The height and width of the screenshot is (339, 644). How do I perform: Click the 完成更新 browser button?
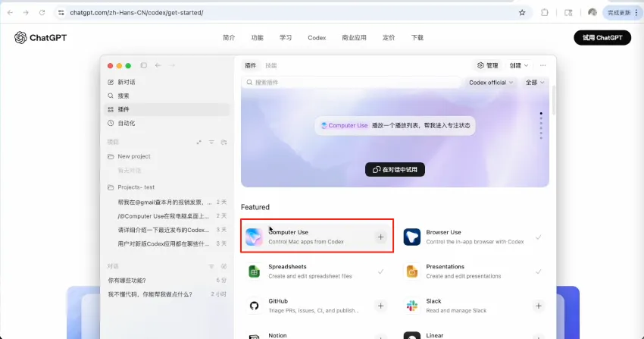622,13
